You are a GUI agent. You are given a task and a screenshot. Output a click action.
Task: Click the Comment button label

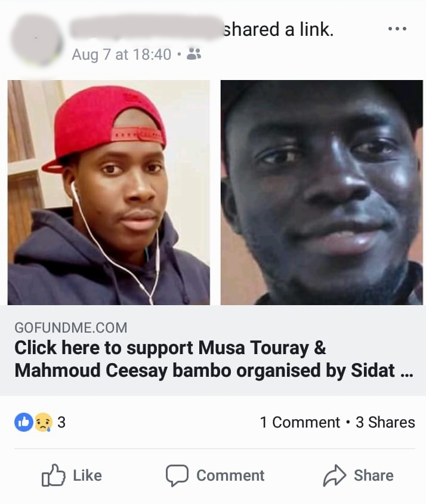click(230, 475)
